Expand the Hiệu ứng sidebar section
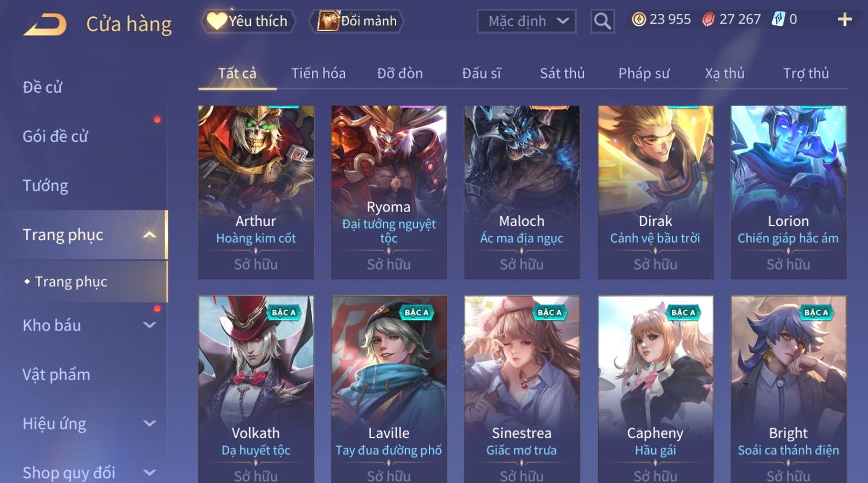Viewport: 868px width, 483px height. 149,424
